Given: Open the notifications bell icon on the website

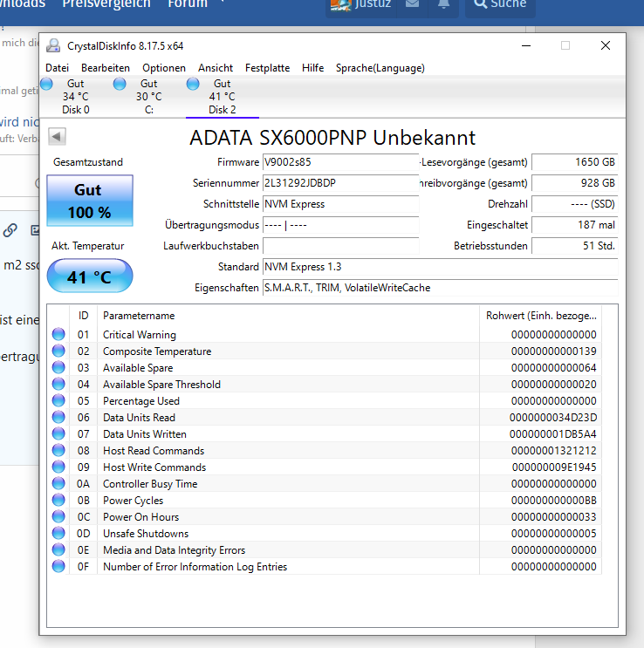Looking at the screenshot, I should coord(443,4).
